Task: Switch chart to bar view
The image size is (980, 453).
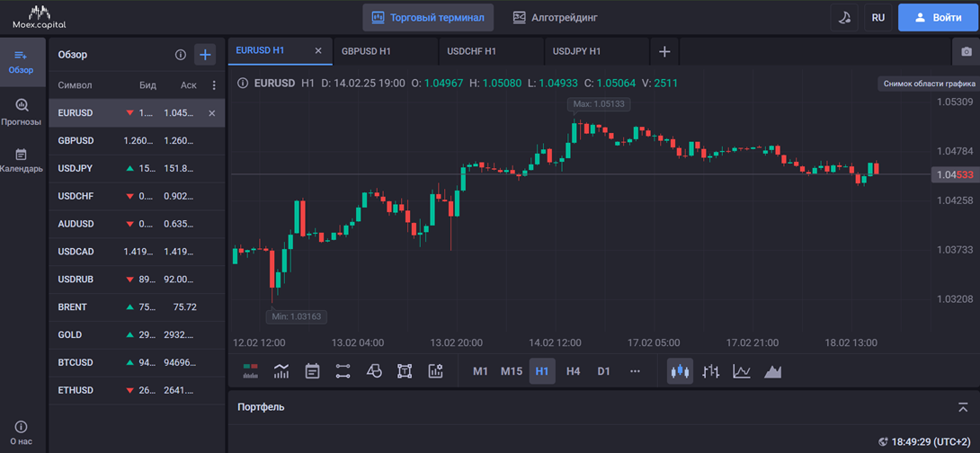Action: (x=710, y=371)
